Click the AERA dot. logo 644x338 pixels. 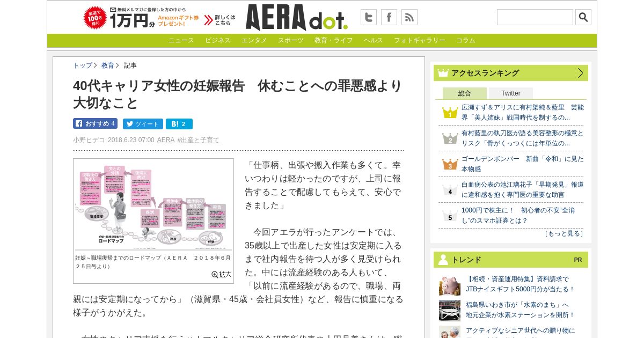296,18
